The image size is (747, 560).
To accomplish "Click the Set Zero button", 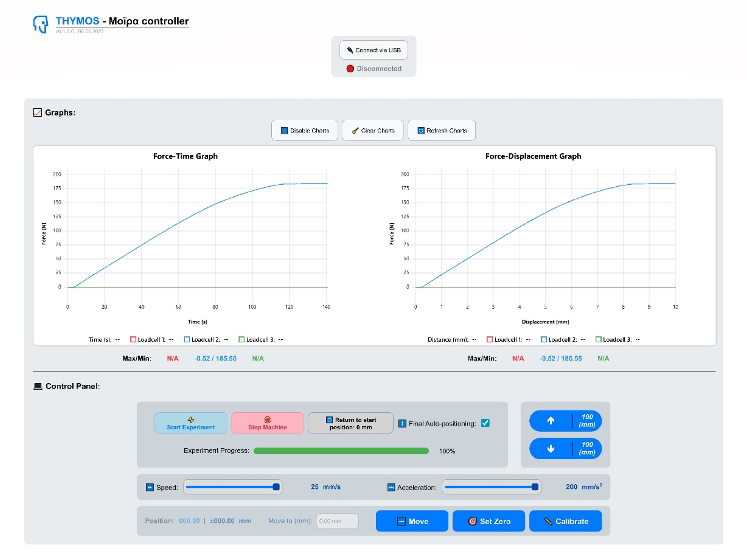I will point(489,521).
